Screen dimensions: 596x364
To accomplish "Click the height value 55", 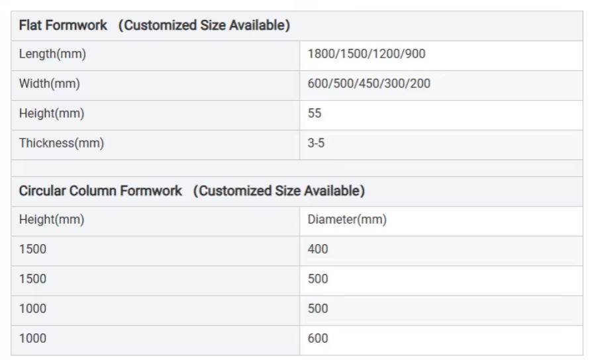I will tap(315, 114).
